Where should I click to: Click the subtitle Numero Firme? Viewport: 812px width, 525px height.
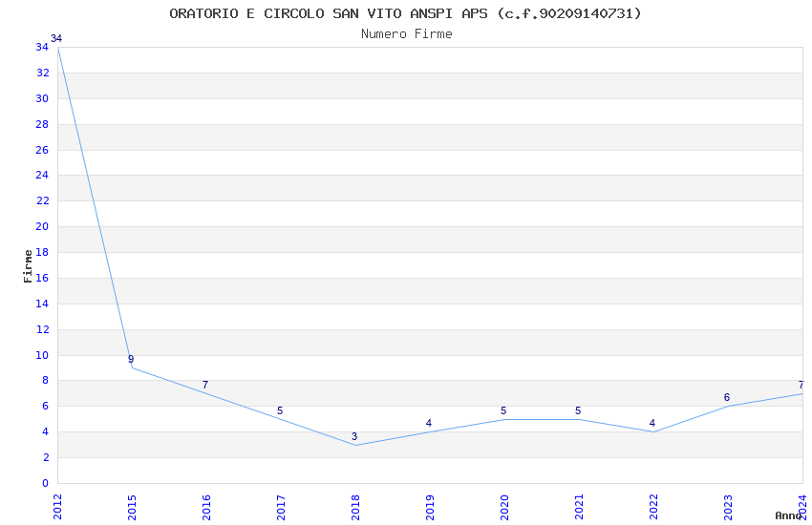click(x=407, y=34)
